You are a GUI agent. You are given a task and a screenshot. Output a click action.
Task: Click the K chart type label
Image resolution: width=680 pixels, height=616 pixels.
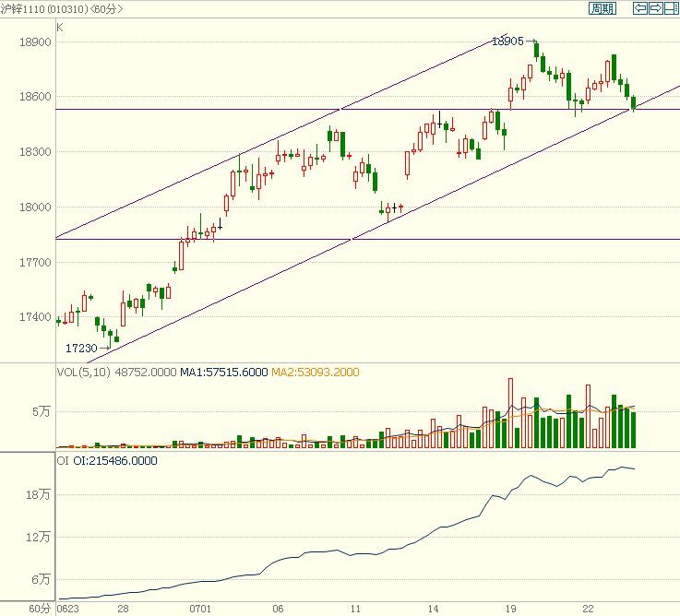(x=60, y=28)
